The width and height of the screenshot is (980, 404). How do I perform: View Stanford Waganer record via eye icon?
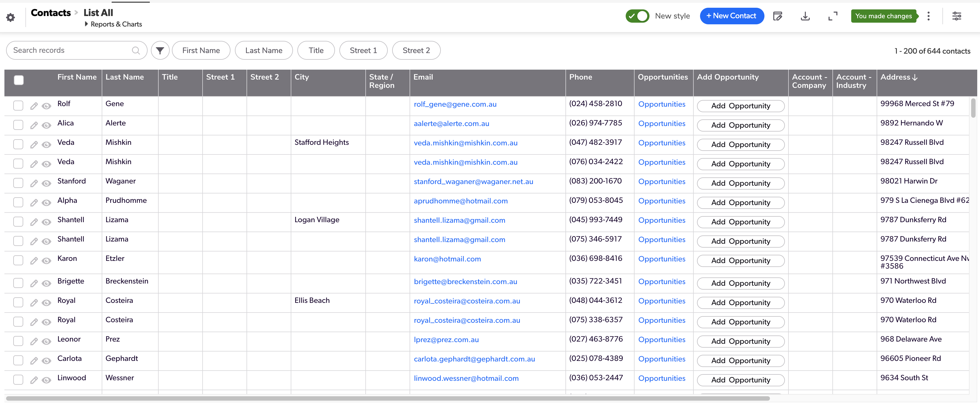pyautogui.click(x=46, y=183)
